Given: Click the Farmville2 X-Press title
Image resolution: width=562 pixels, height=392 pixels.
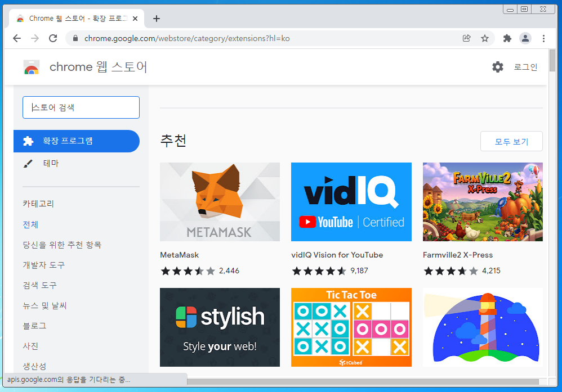Looking at the screenshot, I should click(x=458, y=255).
